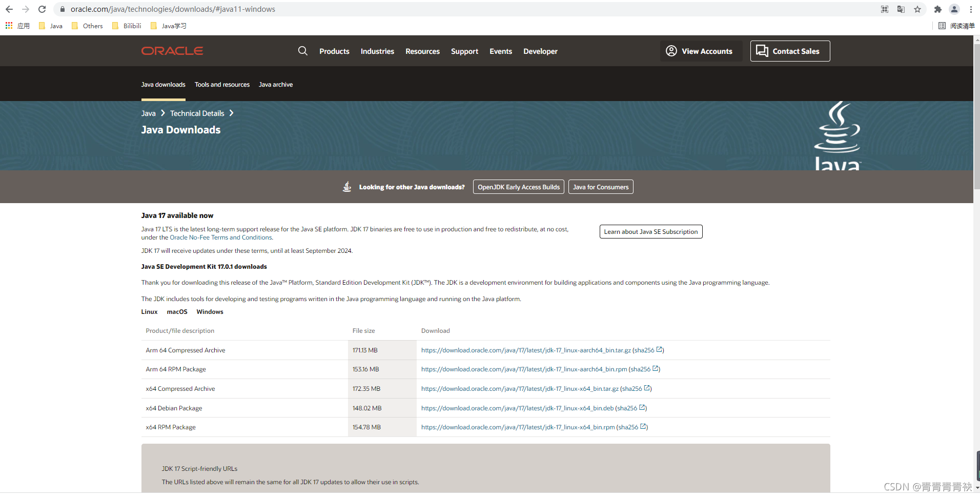This screenshot has height=496, width=980.
Task: Click the Technical Details breadcrumb link
Action: [x=197, y=113]
